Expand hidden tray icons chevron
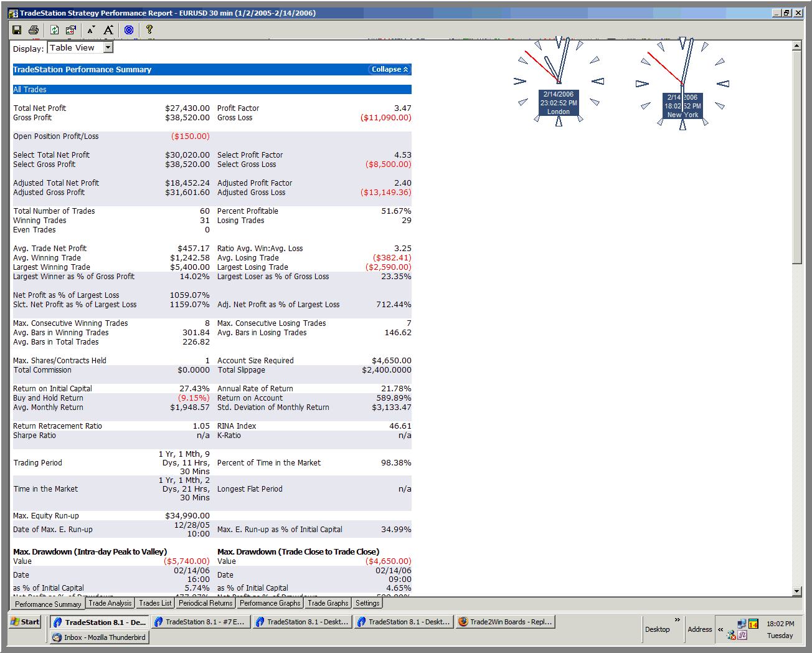This screenshot has width=812, height=653. [x=720, y=629]
